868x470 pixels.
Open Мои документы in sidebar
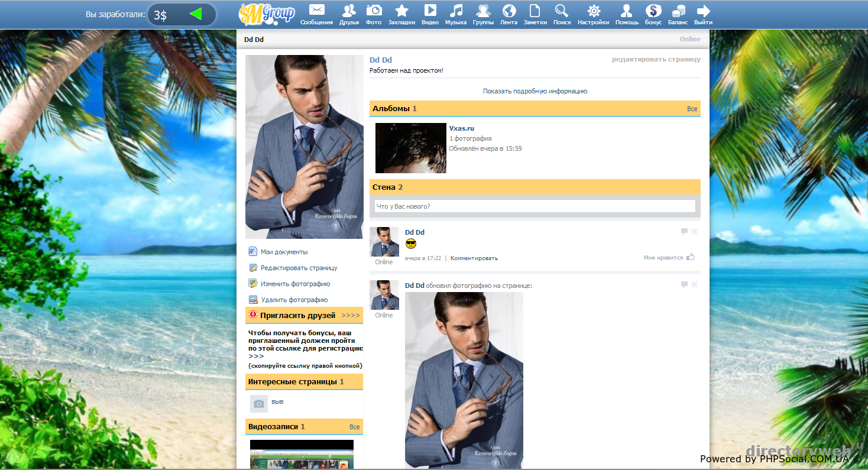284,252
